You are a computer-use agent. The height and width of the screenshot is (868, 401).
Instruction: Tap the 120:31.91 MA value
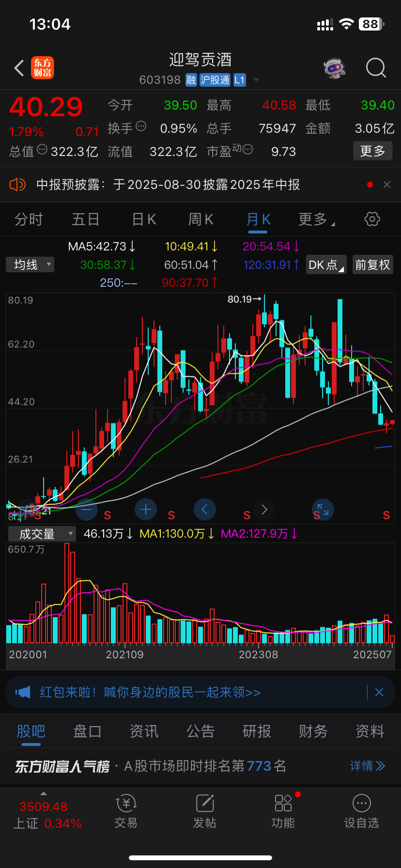tap(271, 265)
